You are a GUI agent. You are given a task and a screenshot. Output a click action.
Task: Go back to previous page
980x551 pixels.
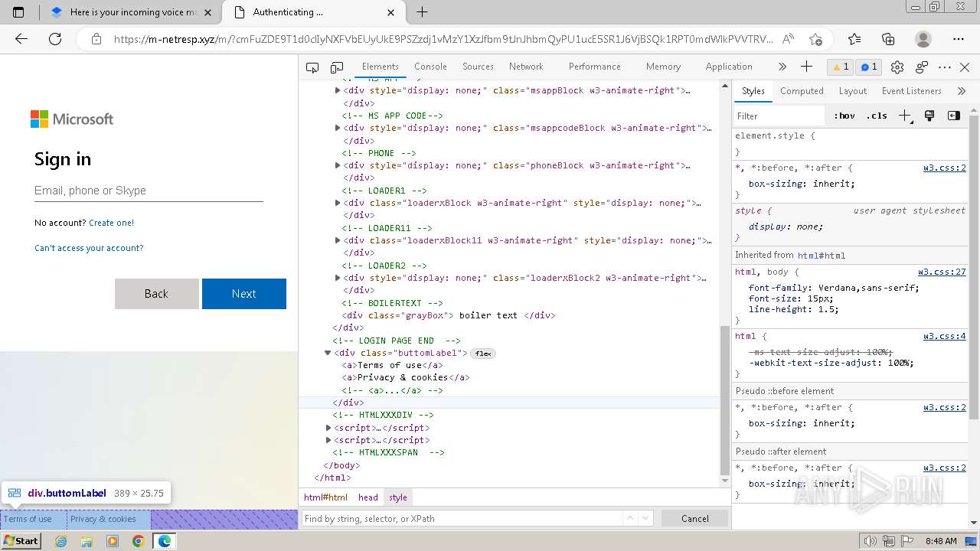21,39
